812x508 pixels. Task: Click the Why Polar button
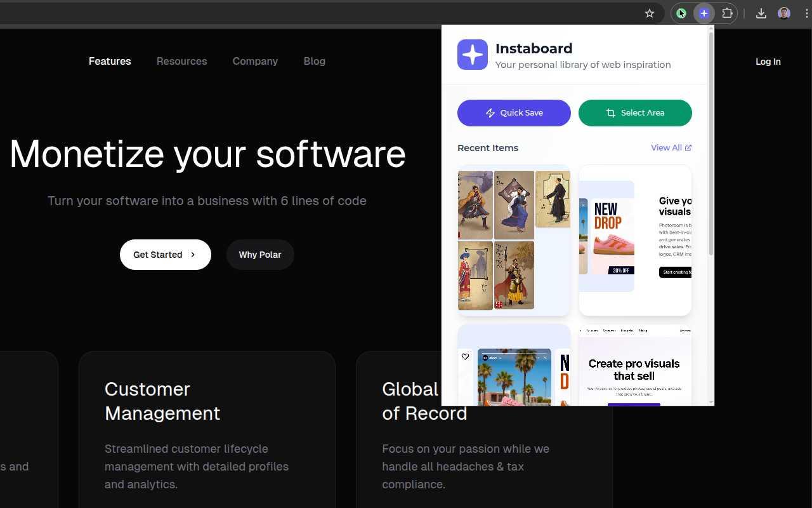coord(260,255)
